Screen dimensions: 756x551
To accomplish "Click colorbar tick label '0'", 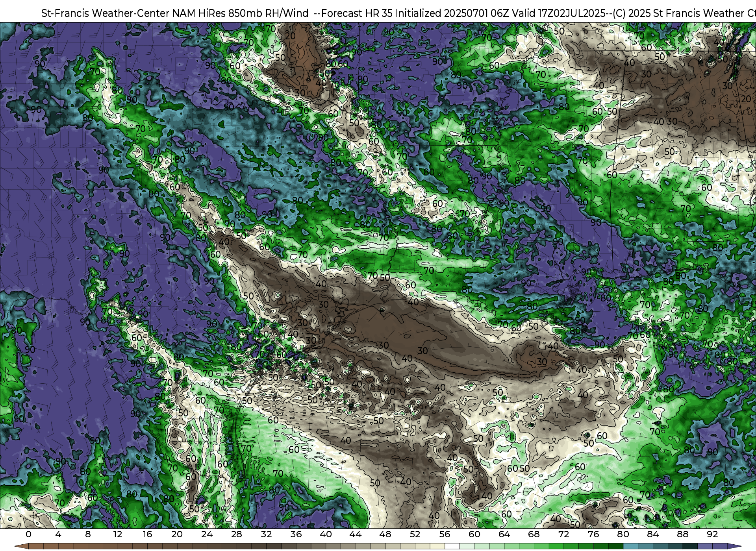I will [28, 534].
